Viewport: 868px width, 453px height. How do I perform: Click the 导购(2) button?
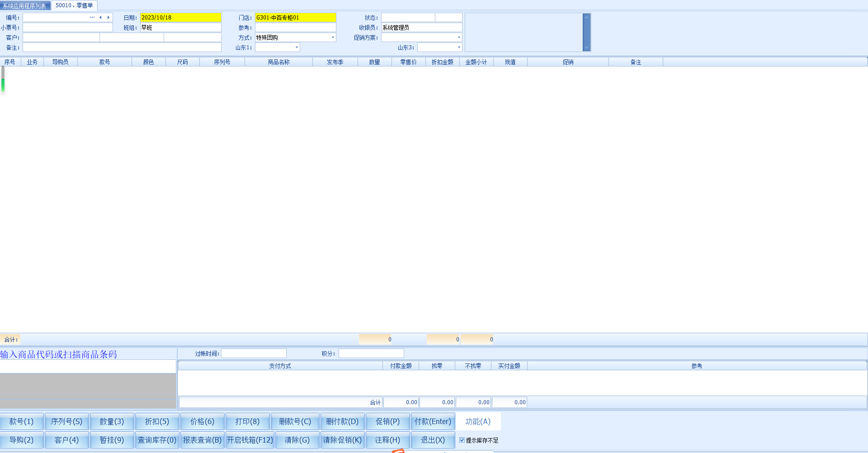click(22, 440)
